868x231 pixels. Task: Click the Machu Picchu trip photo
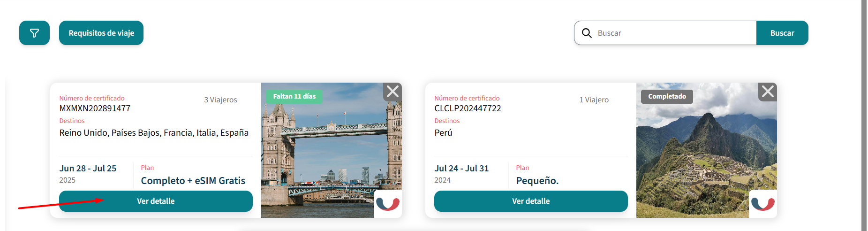(699, 150)
